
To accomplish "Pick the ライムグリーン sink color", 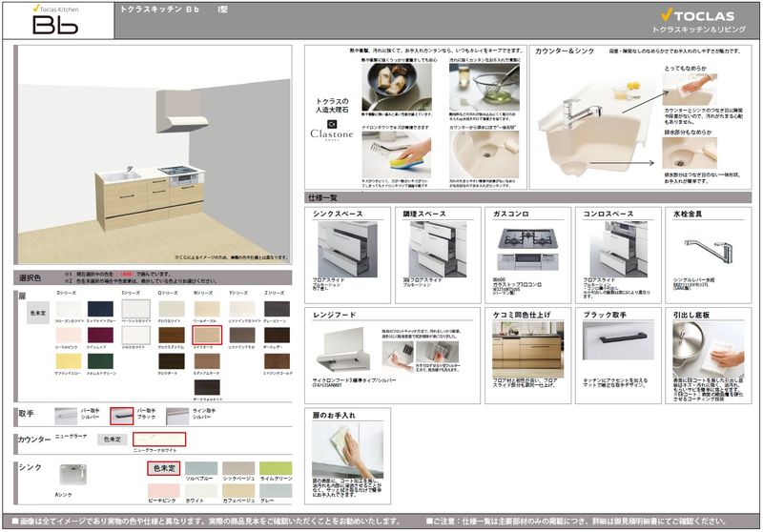I will click(276, 468).
